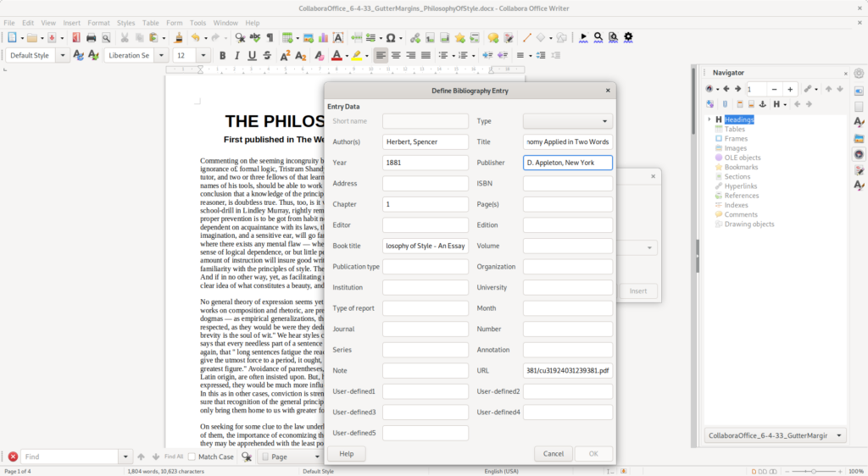
Task: Click the anchor icon in Navigator
Action: coord(761,104)
